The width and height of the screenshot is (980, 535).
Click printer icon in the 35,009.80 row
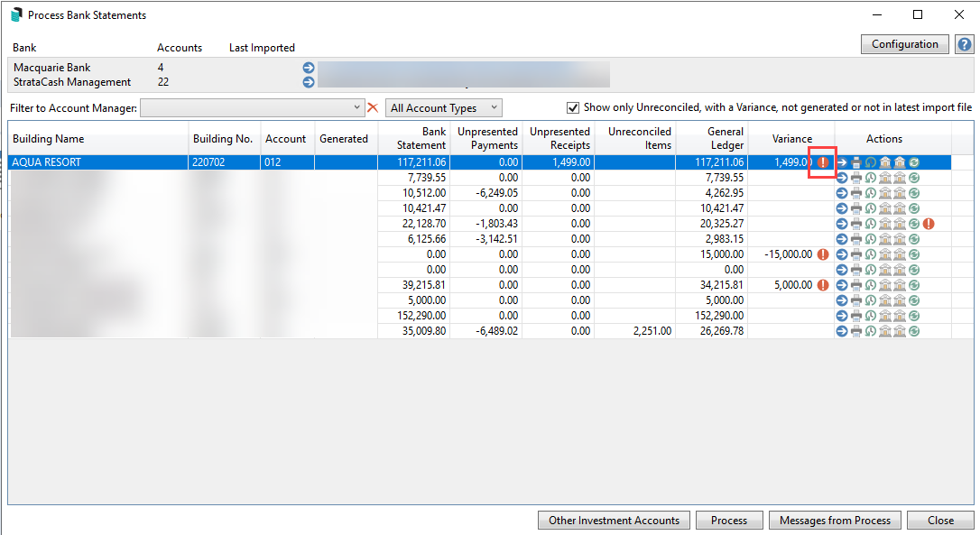[856, 331]
